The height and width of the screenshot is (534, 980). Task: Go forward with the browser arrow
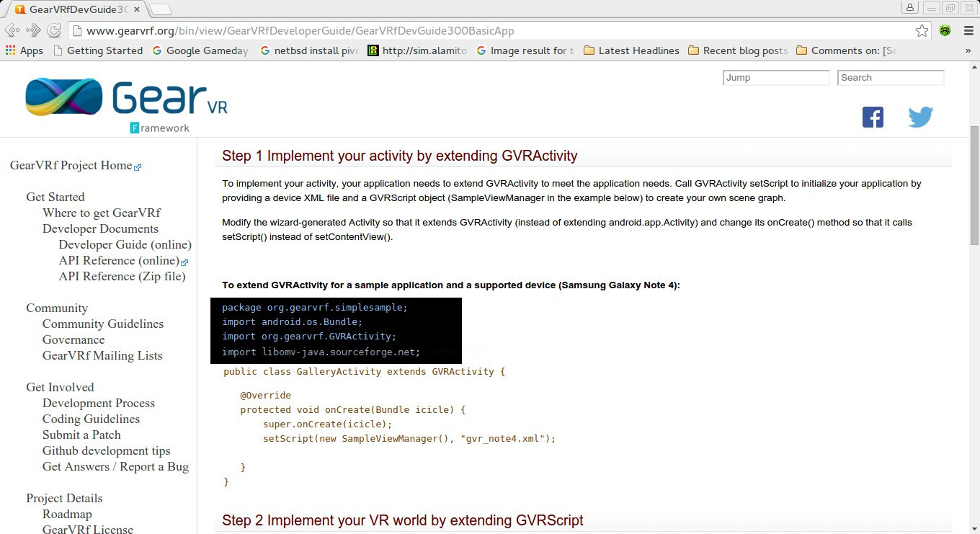pos(33,30)
